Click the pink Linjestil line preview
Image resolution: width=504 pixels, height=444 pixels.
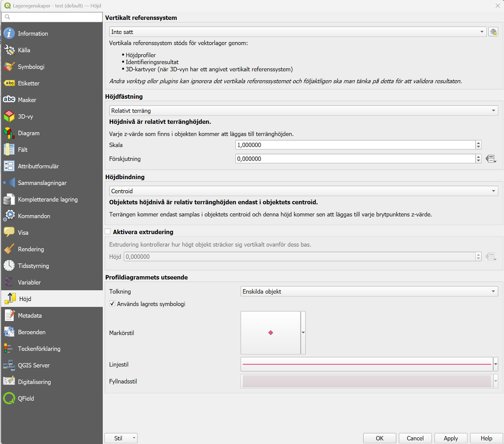[367, 364]
